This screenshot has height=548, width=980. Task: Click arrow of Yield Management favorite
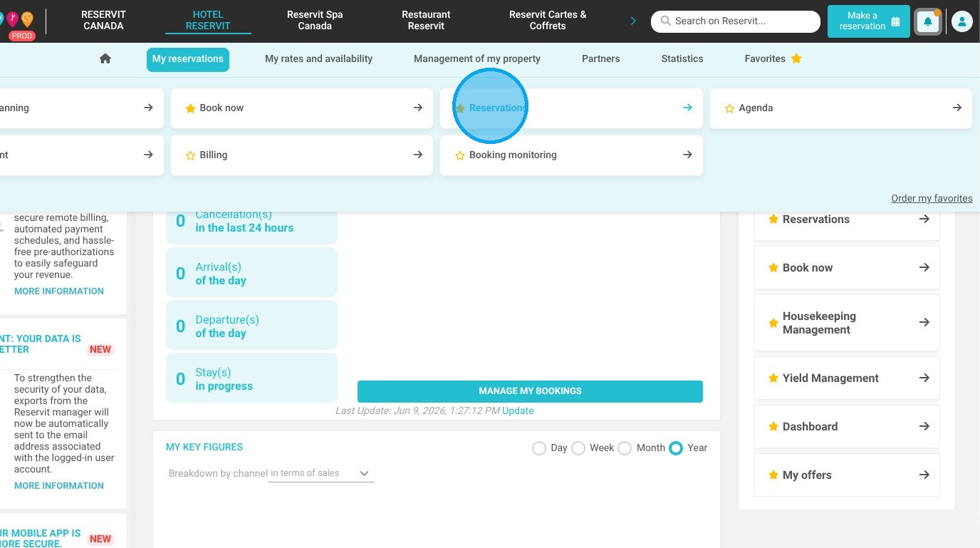[924, 378]
